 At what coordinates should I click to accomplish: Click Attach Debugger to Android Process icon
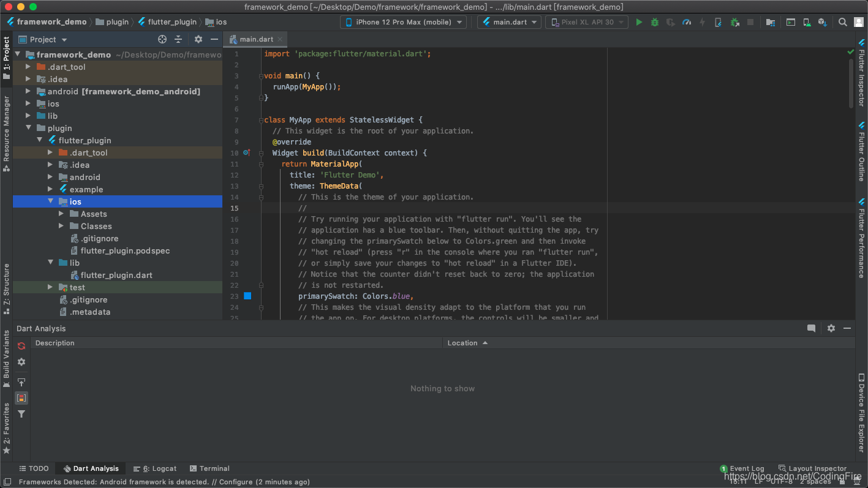(x=734, y=22)
